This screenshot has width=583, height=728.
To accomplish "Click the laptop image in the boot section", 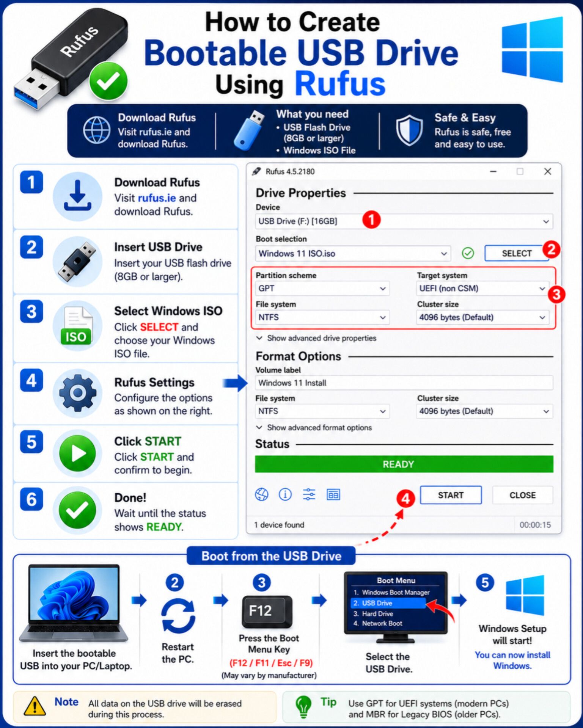I will 74,603.
